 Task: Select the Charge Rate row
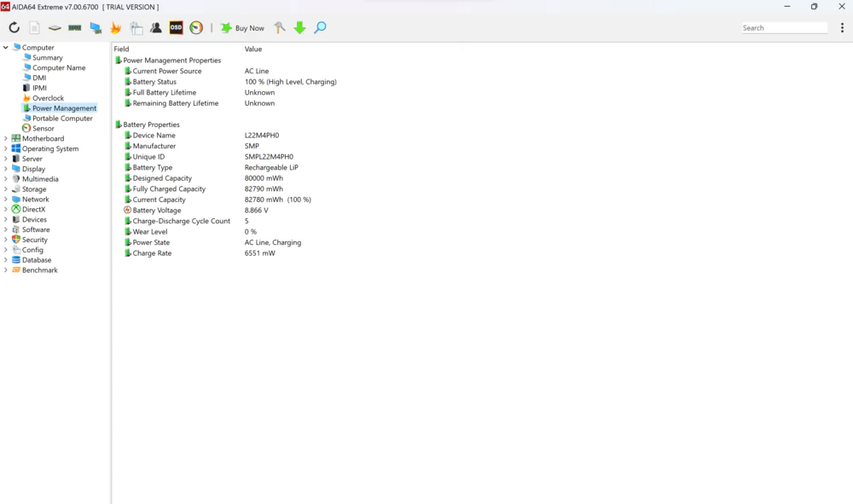[287, 253]
